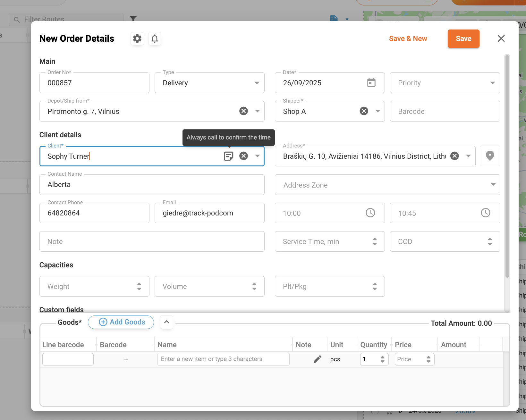Click the Line barcode input box
Screen dimensions: 526x420
pos(68,359)
